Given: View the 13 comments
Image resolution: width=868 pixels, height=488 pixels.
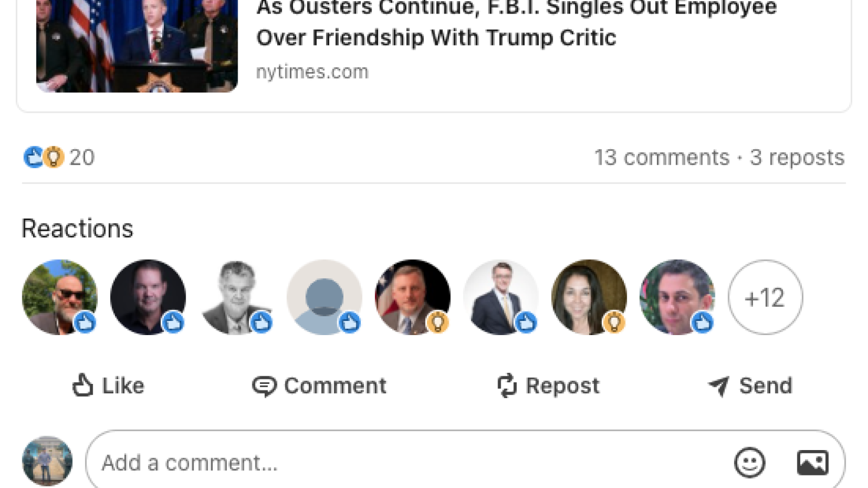Looking at the screenshot, I should pos(662,158).
